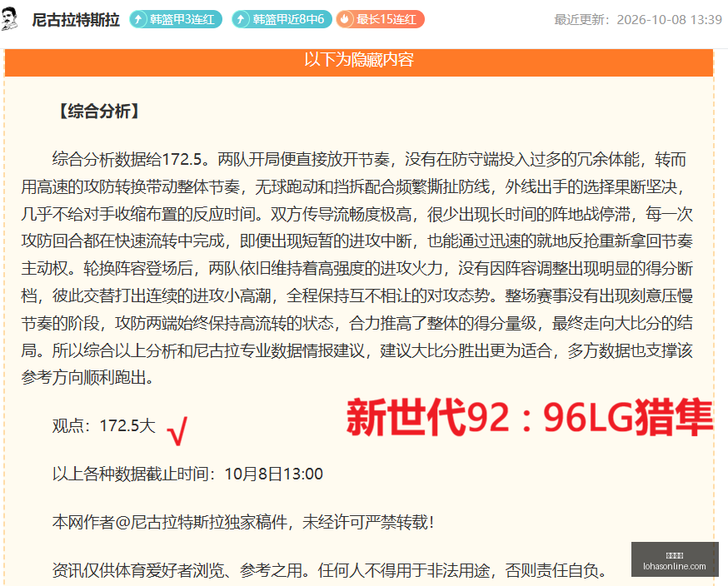Image resolution: width=728 pixels, height=586 pixels.
Task: Open the author name 尼古拉特斯拉
Action: click(76, 20)
